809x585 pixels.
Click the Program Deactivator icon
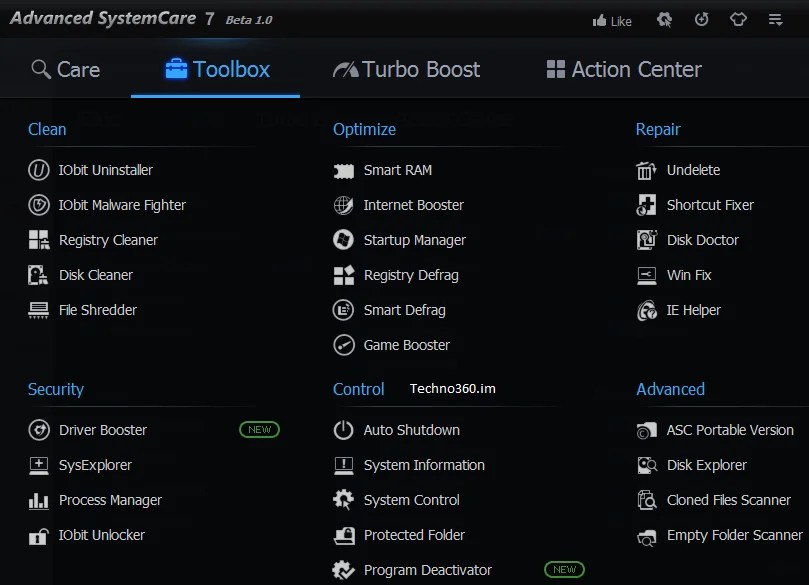coord(344,571)
